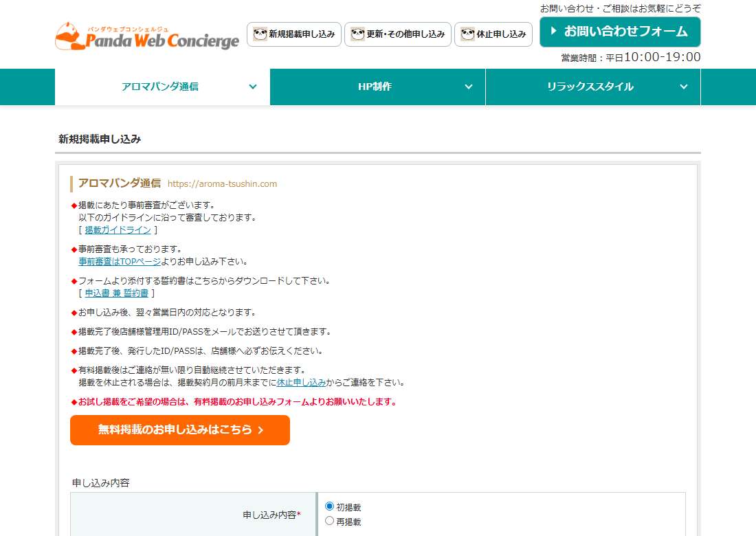This screenshot has height=536, width=756.
Task: Open the 新規掲載申し込み header button
Action: click(x=294, y=34)
